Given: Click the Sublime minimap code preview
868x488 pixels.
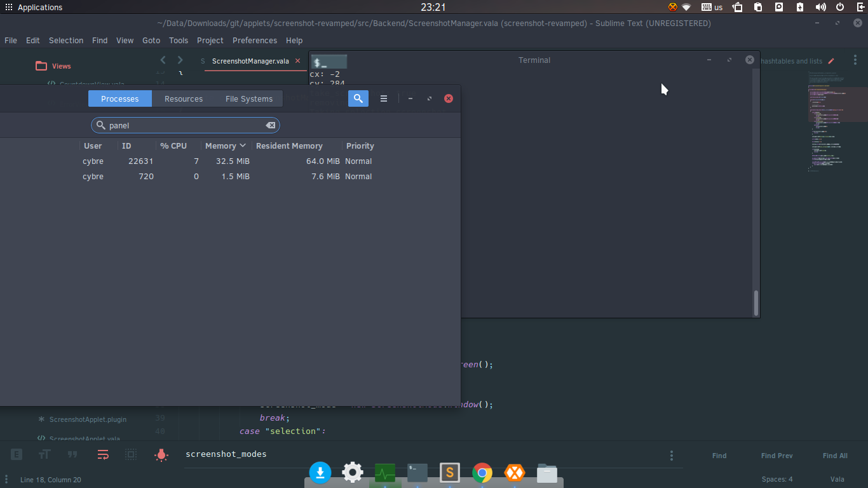Looking at the screenshot, I should pos(837,121).
